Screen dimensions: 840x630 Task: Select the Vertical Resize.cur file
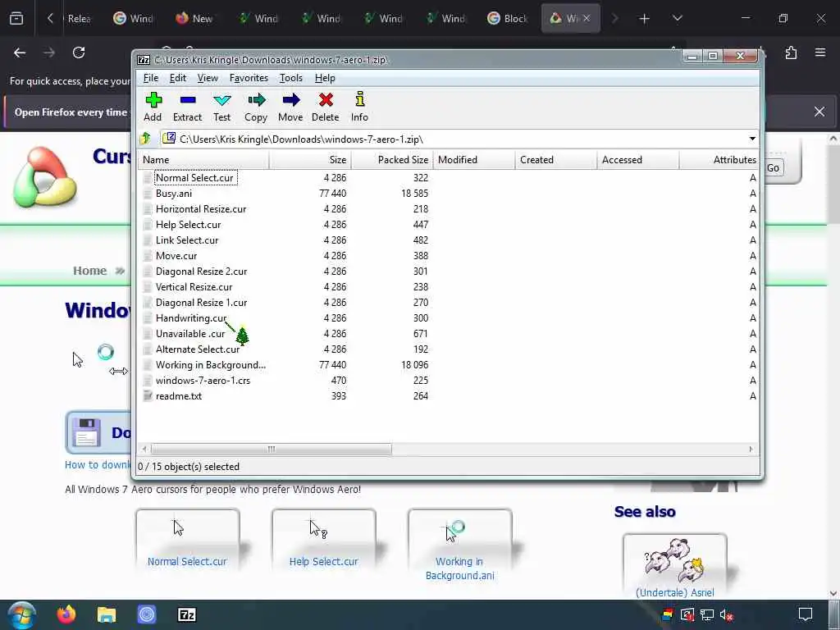pos(194,286)
